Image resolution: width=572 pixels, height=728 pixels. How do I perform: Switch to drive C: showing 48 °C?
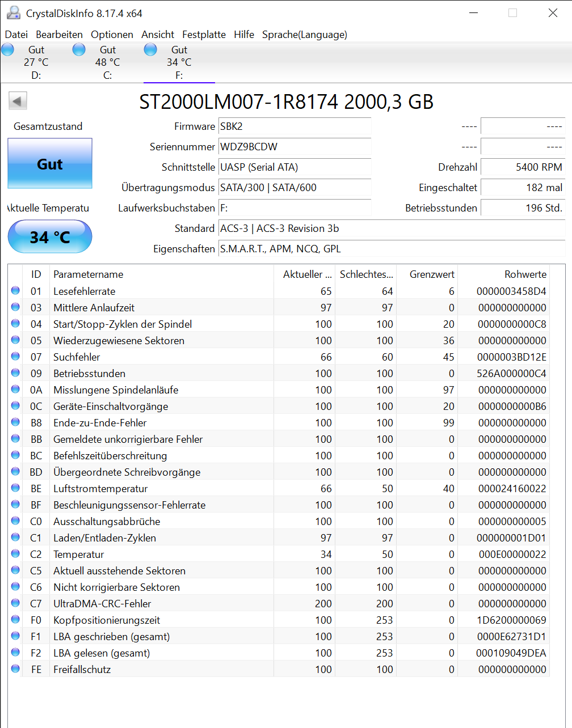click(x=107, y=61)
